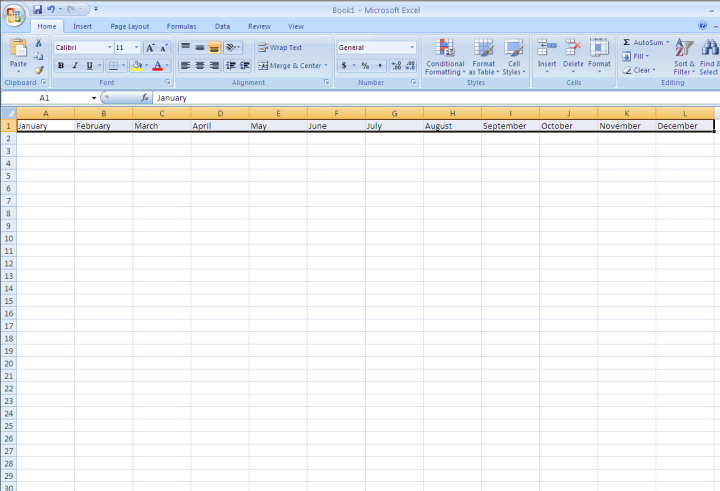Click the AutoSum button
720x491 pixels.
(x=643, y=42)
